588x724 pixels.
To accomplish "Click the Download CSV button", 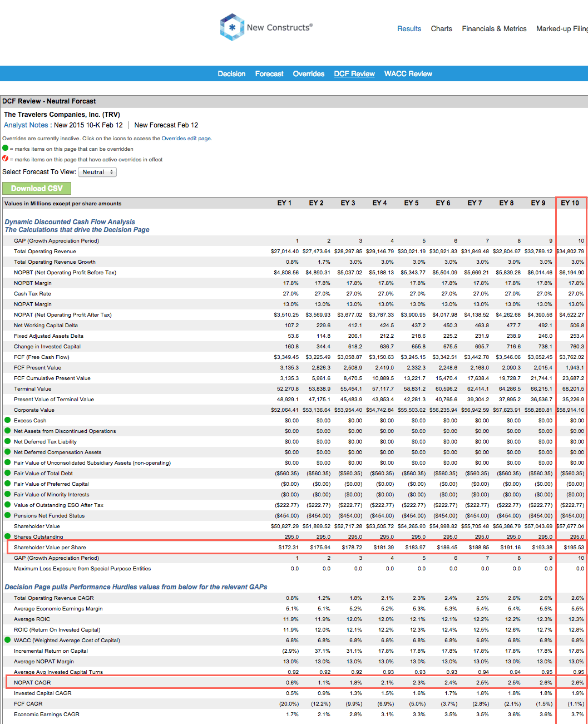I will (x=37, y=188).
